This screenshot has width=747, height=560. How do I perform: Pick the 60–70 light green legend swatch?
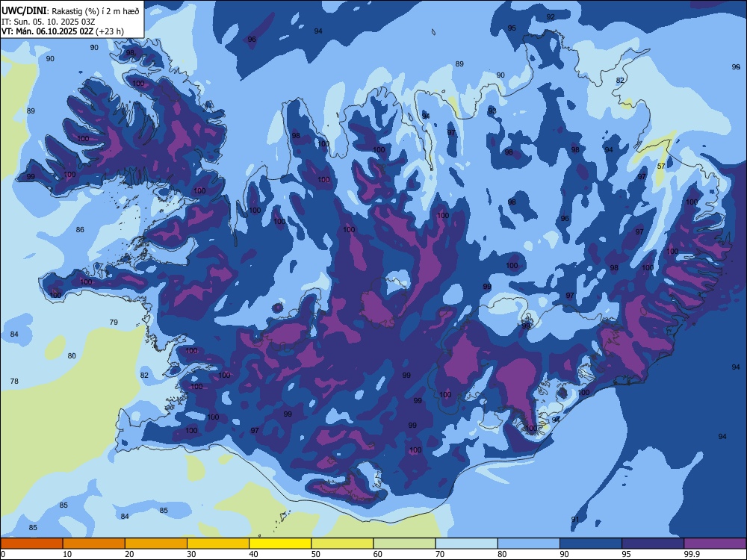(404, 544)
